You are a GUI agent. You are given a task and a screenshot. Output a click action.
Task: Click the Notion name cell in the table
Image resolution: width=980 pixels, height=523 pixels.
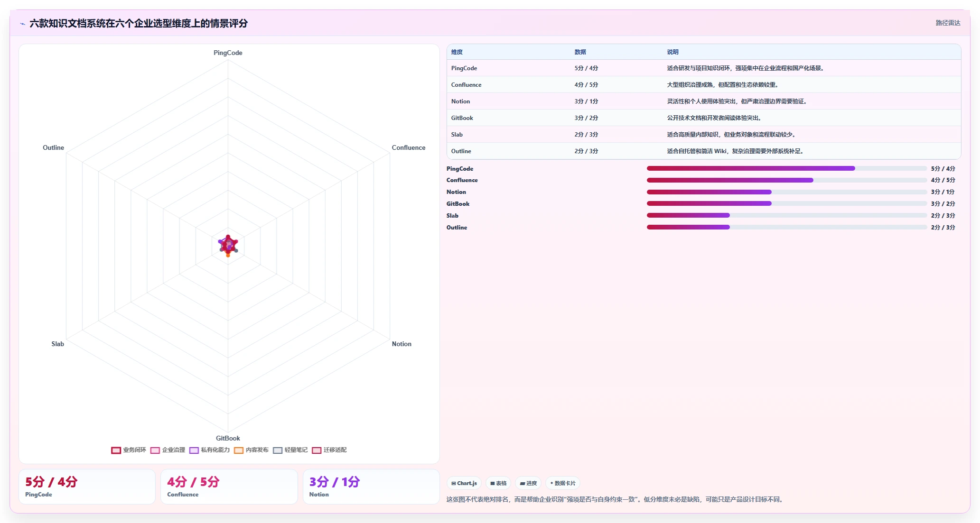[460, 101]
